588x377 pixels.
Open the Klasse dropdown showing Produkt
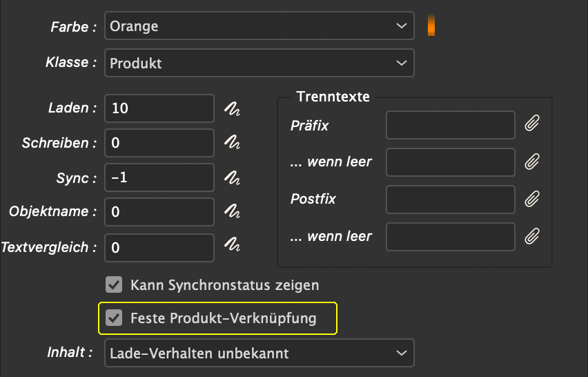coord(259,63)
